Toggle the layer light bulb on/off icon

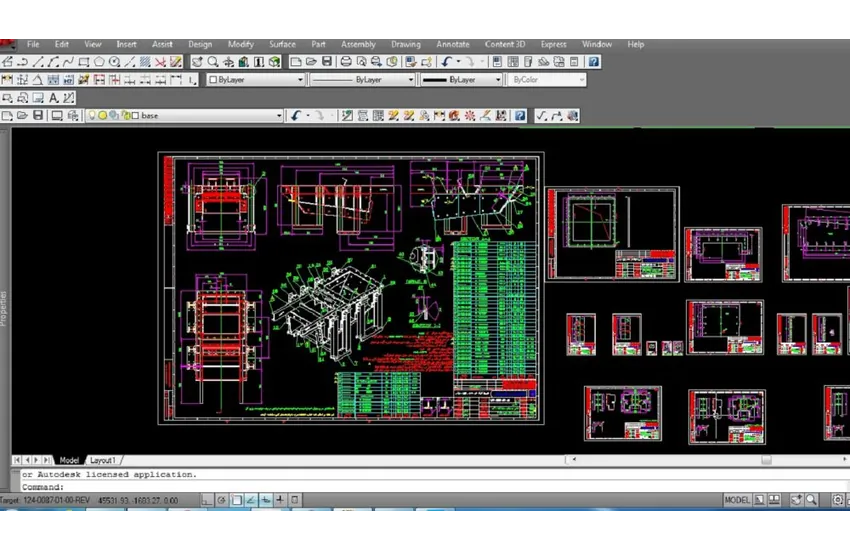[x=92, y=116]
